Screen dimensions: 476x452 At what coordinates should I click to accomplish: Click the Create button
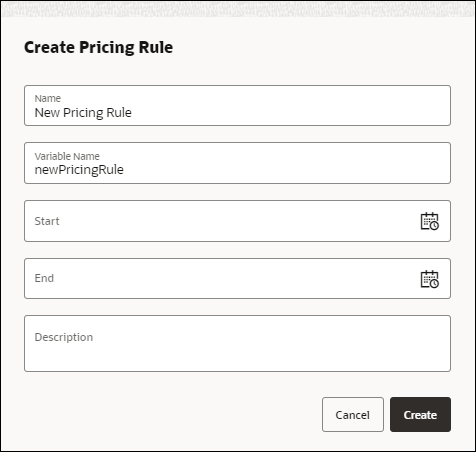pos(420,414)
